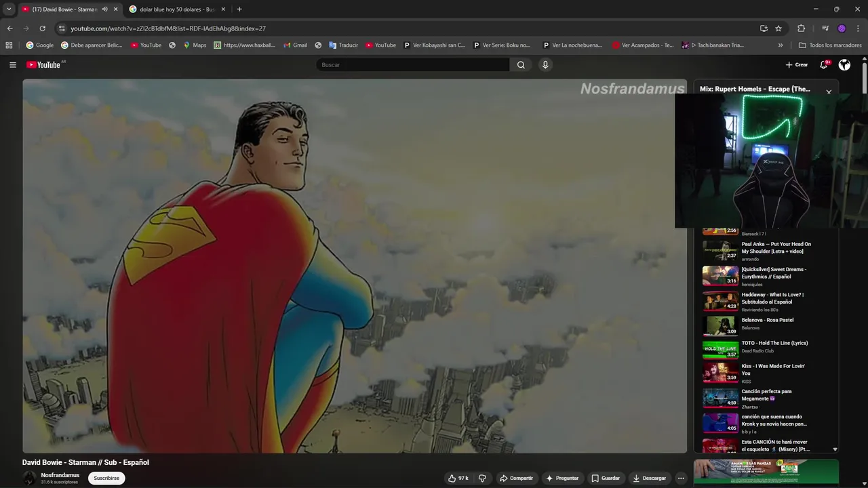868x488 pixels.
Task: Click the Guardar save button
Action: tap(606, 478)
